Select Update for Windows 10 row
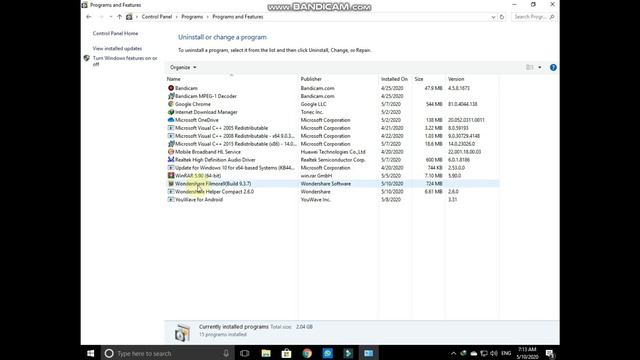This screenshot has height=360, width=640. click(333, 168)
